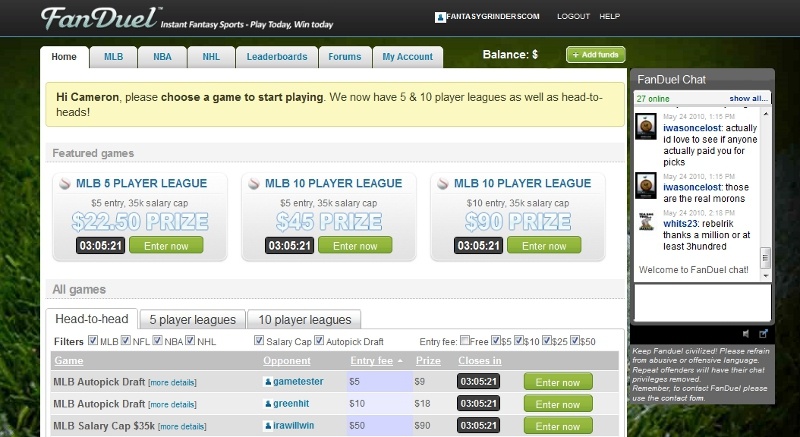This screenshot has width=800, height=437.
Task: Toggle the NFL filter checkbox
Action: tap(126, 340)
